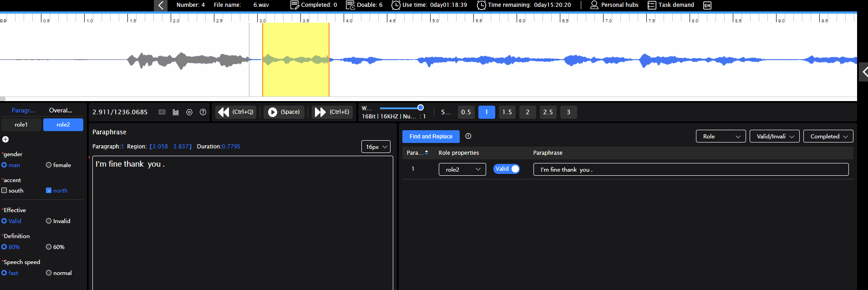Click the Find and Replace button

pyautogui.click(x=431, y=137)
